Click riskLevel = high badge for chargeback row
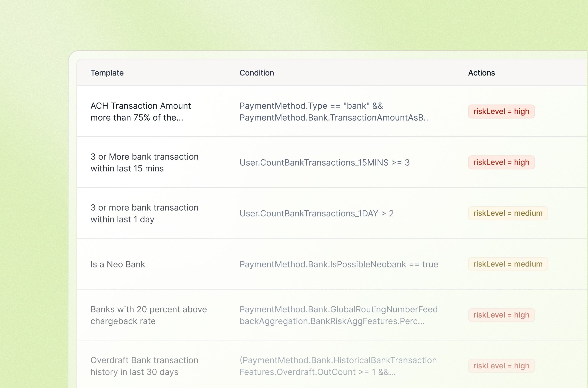This screenshot has width=588, height=388. tap(501, 315)
